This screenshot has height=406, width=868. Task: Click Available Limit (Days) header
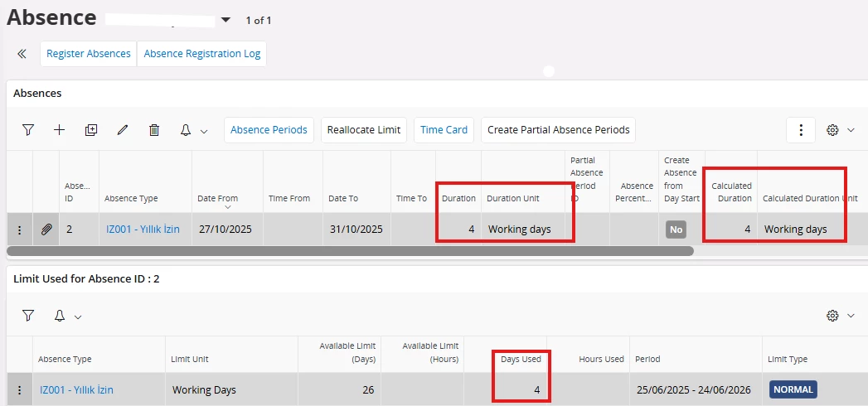(347, 352)
